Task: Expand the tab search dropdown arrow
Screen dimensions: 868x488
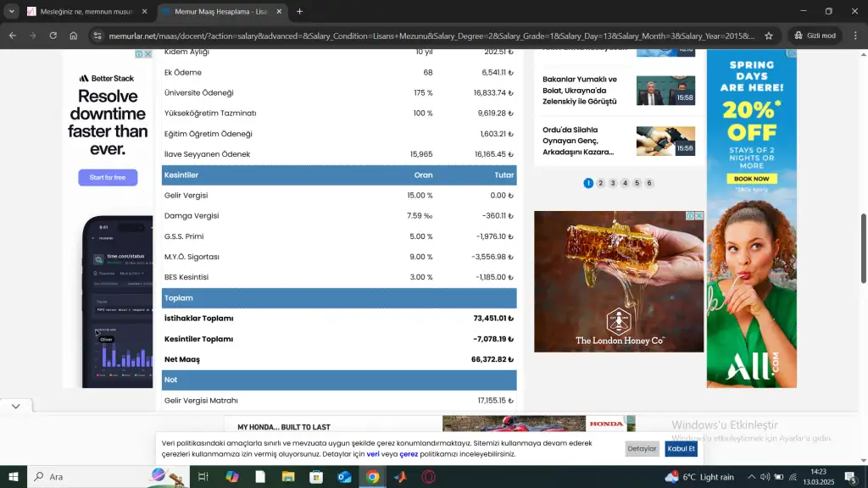Action: tap(11, 12)
